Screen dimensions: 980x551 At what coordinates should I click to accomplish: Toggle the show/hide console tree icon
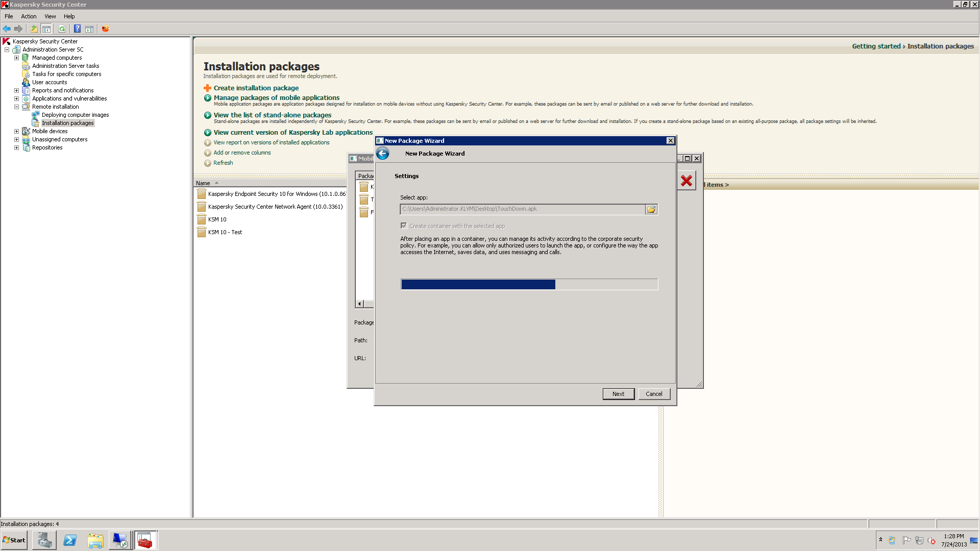coord(46,29)
